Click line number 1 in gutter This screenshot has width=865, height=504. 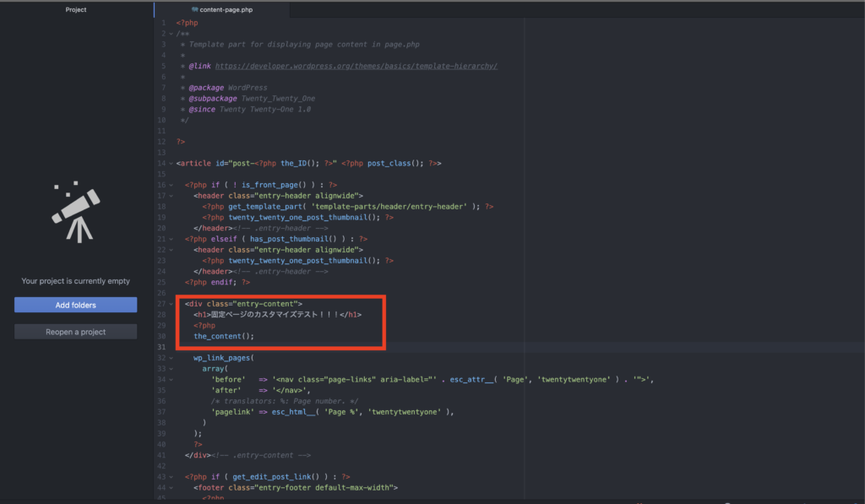(163, 23)
